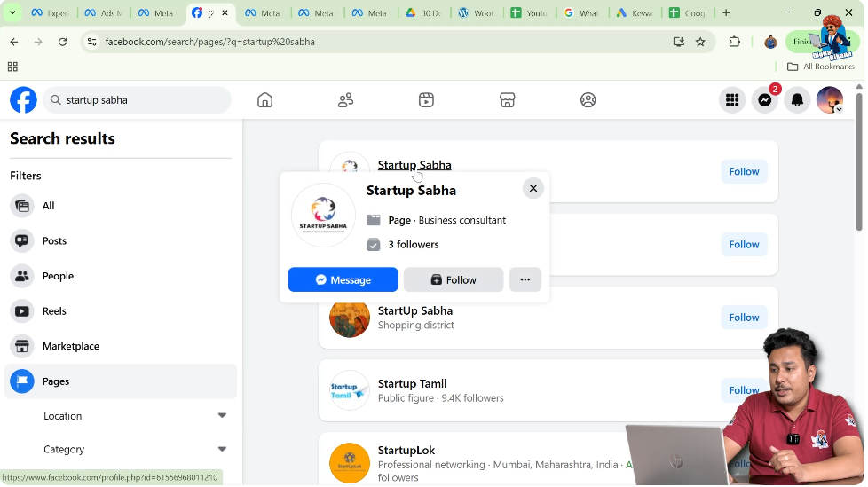Open the browser extensions puzzle icon
Image resolution: width=868 pixels, height=487 pixels.
click(735, 42)
